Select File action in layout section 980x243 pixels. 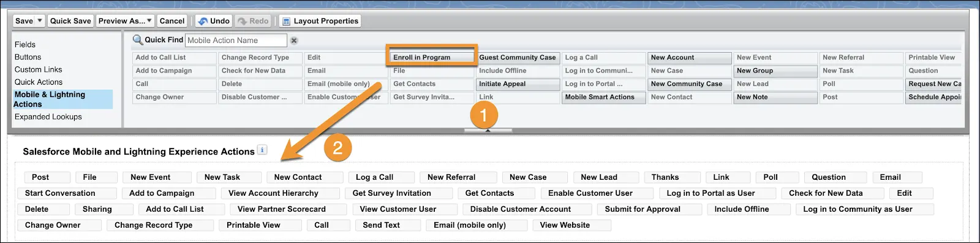[x=96, y=177]
